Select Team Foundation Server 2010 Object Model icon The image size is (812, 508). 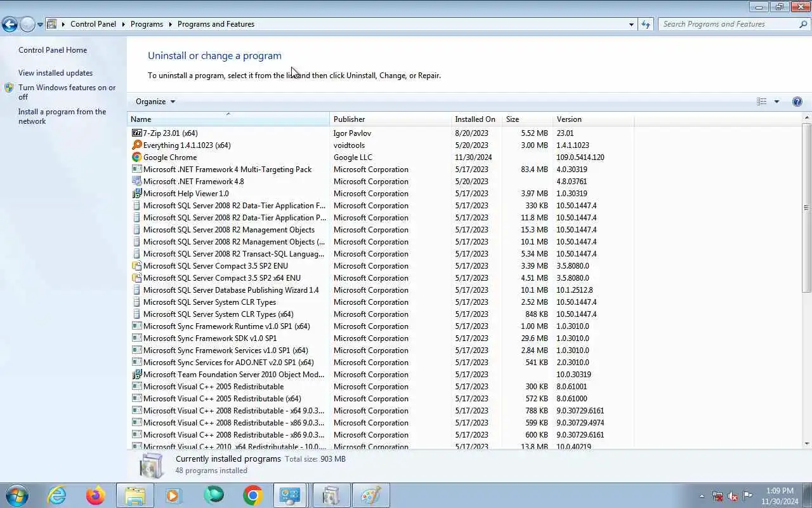(x=136, y=375)
